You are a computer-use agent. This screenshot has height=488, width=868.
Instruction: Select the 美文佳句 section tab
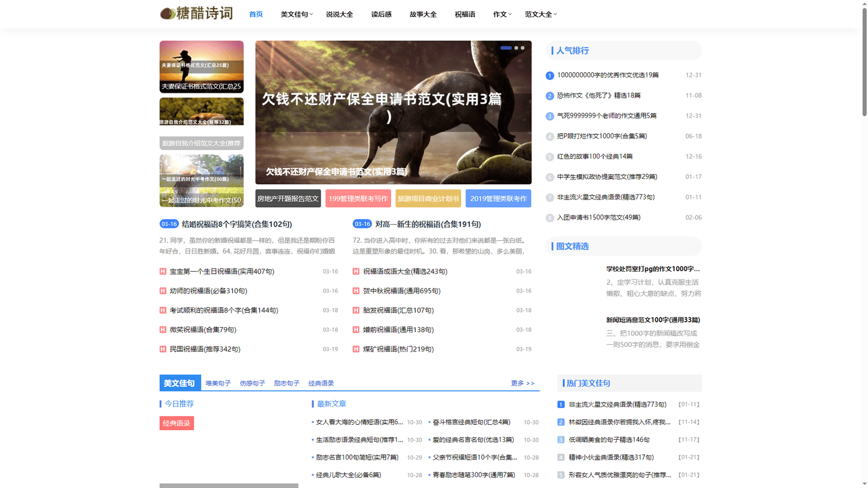(x=180, y=383)
